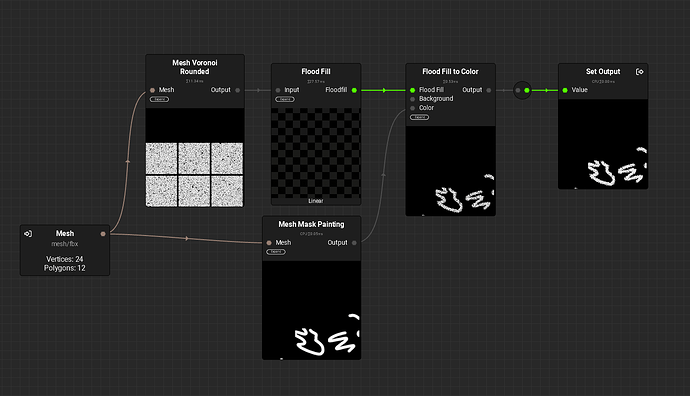Viewport: 690px width, 396px height.
Task: Click the input icon on the Mesh node
Action: 28,234
